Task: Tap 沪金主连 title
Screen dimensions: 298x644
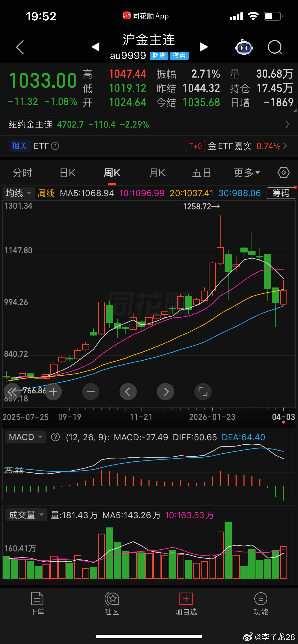Action: coord(149,40)
